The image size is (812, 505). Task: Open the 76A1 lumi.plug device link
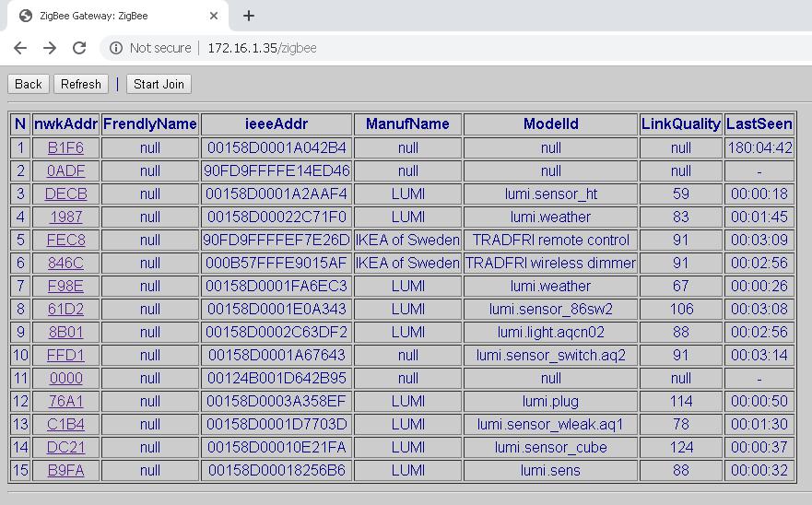65,401
